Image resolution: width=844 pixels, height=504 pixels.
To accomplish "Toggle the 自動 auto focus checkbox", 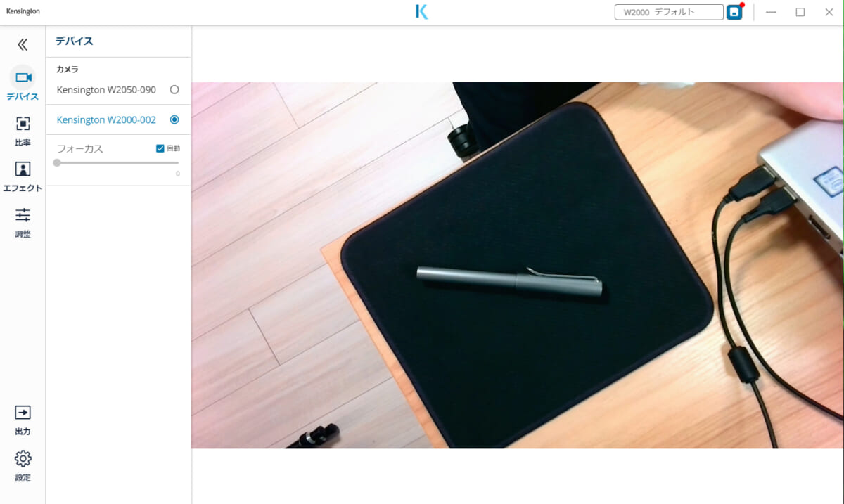I will 160,148.
